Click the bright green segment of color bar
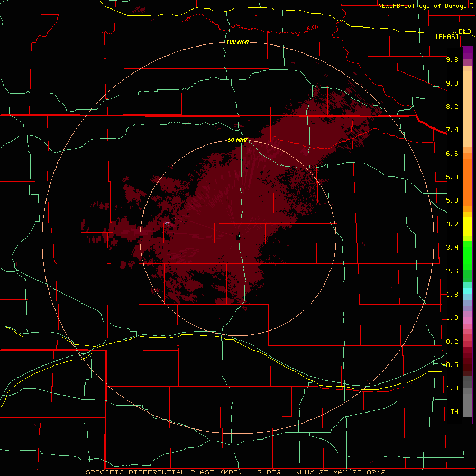The width and height of the screenshot is (476, 476). pos(467,255)
